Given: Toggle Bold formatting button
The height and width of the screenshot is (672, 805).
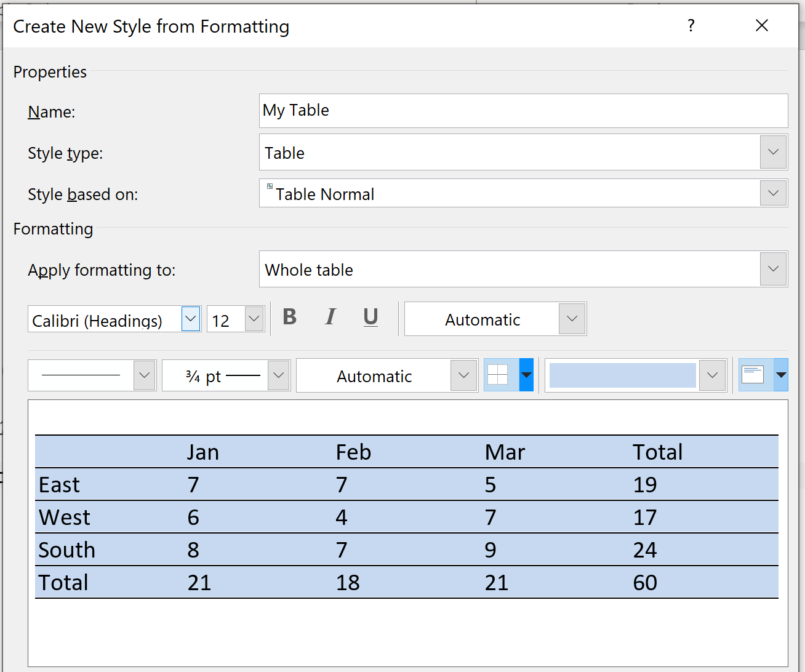Looking at the screenshot, I should pyautogui.click(x=289, y=318).
